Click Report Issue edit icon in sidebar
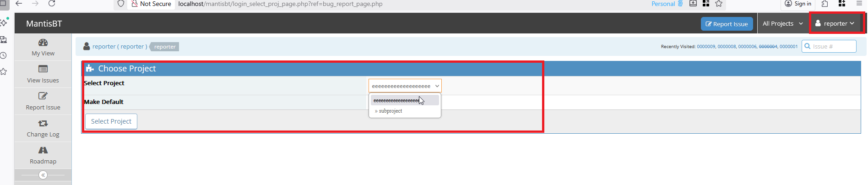 (43, 96)
